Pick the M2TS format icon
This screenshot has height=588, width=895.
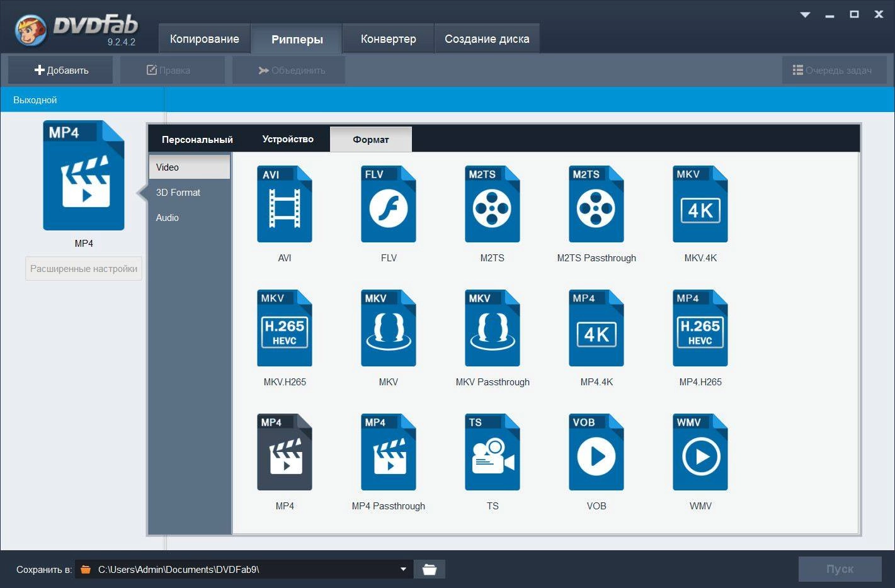coord(493,204)
